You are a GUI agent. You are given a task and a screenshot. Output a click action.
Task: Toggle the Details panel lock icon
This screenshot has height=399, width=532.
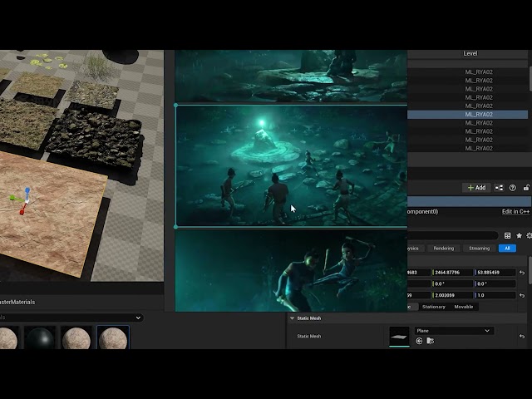tap(526, 188)
